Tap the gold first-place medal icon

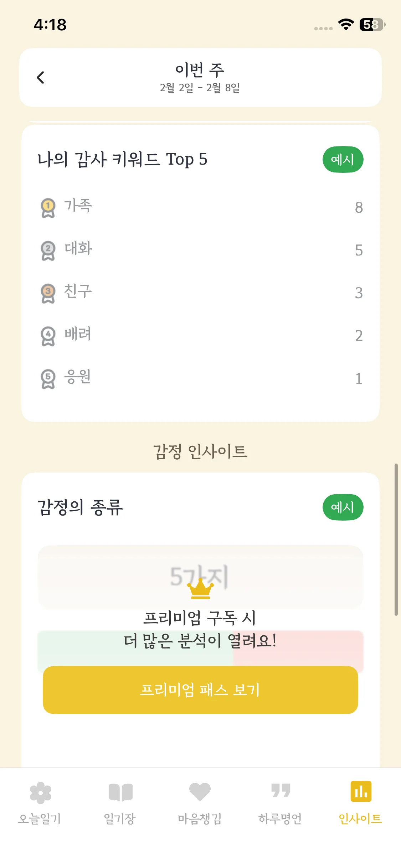pyautogui.click(x=48, y=208)
